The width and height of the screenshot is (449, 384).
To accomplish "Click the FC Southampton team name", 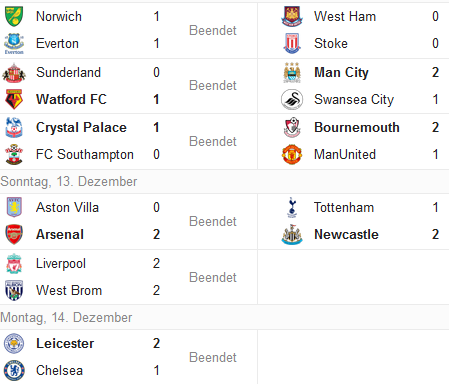I will point(85,154).
